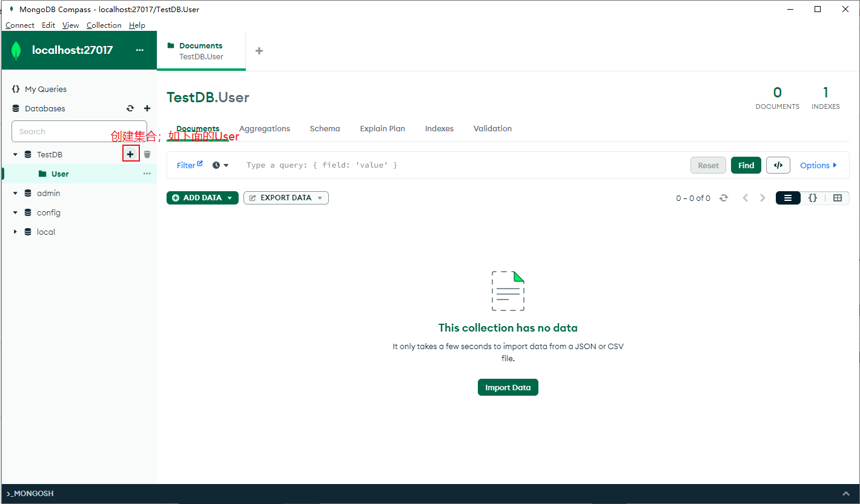Click the 0 DOCUMENTS counter
This screenshot has width=860, height=504.
click(777, 98)
